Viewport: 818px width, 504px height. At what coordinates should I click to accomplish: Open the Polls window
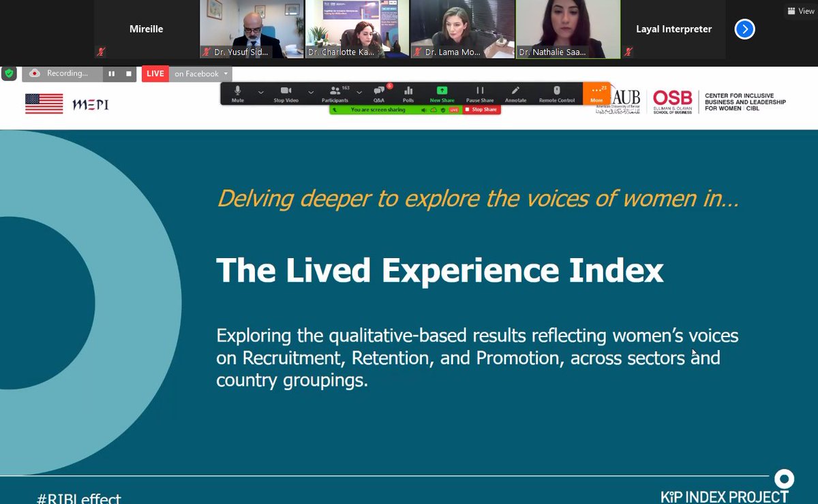coord(408,93)
